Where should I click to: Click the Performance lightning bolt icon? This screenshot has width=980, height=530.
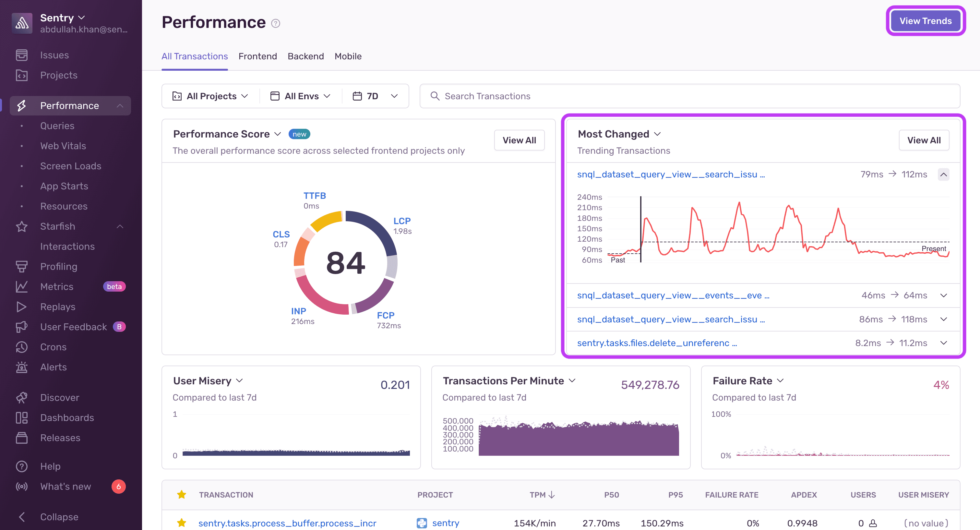click(22, 105)
